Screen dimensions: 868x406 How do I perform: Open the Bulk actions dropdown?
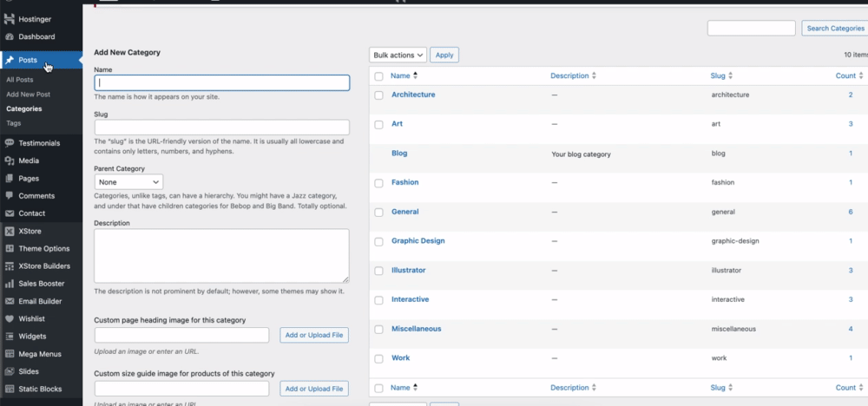pos(398,55)
